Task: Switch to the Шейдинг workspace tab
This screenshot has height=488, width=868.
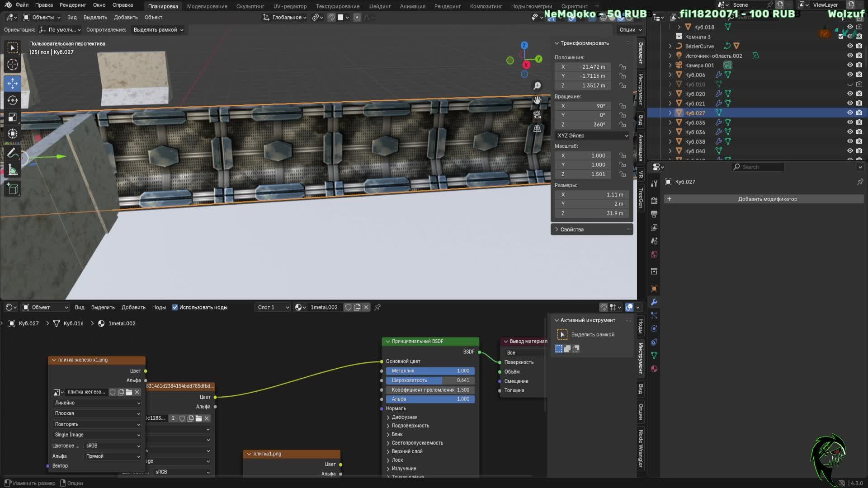Action: pyautogui.click(x=379, y=6)
